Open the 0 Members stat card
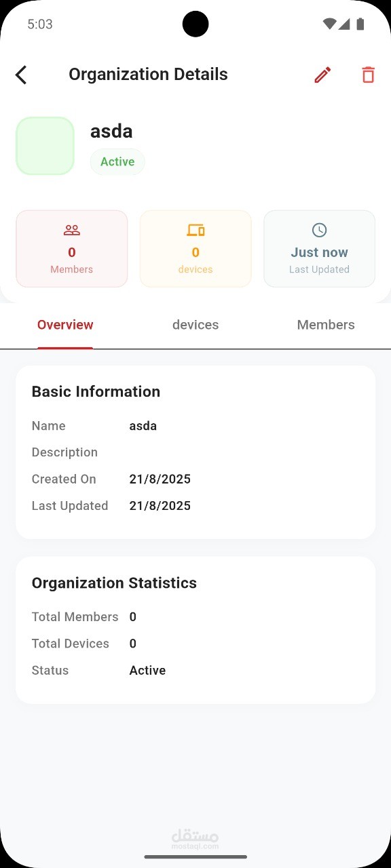The height and width of the screenshot is (868, 391). click(x=72, y=249)
